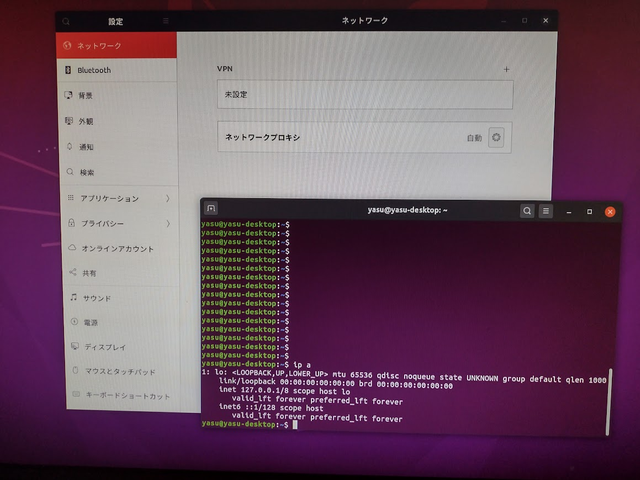Viewport: 640px width, 480px height.
Task: Open オンラインアカウント settings
Action: (x=121, y=248)
